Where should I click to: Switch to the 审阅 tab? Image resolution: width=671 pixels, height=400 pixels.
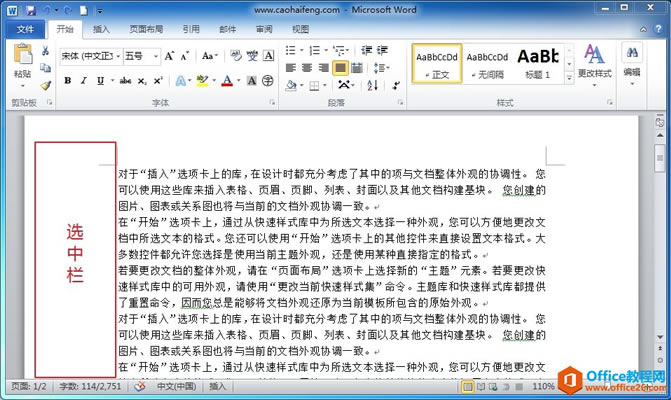click(x=264, y=29)
